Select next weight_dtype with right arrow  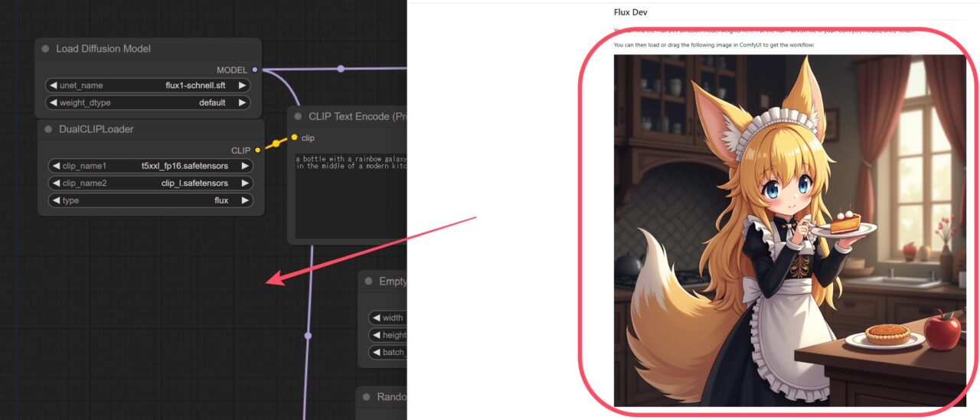pyautogui.click(x=242, y=103)
